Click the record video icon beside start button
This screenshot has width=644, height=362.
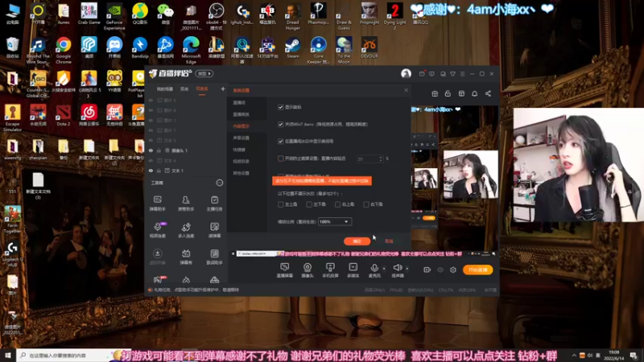coord(427,269)
